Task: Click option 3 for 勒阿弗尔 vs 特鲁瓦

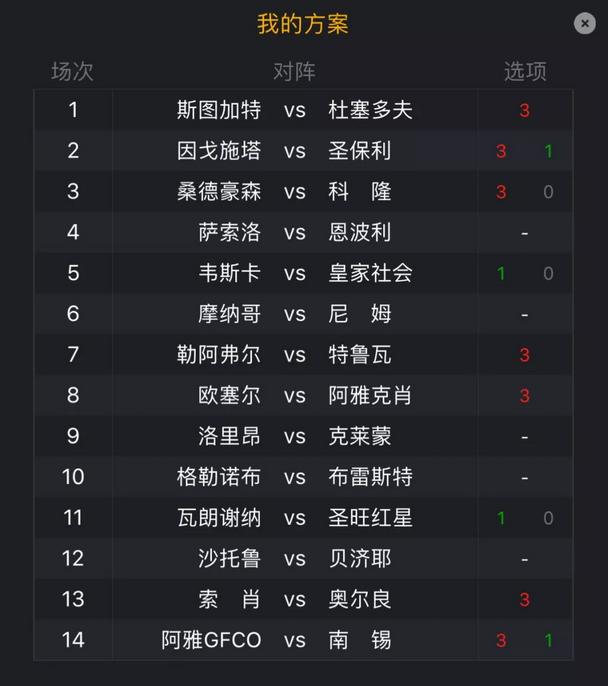Action: click(524, 355)
